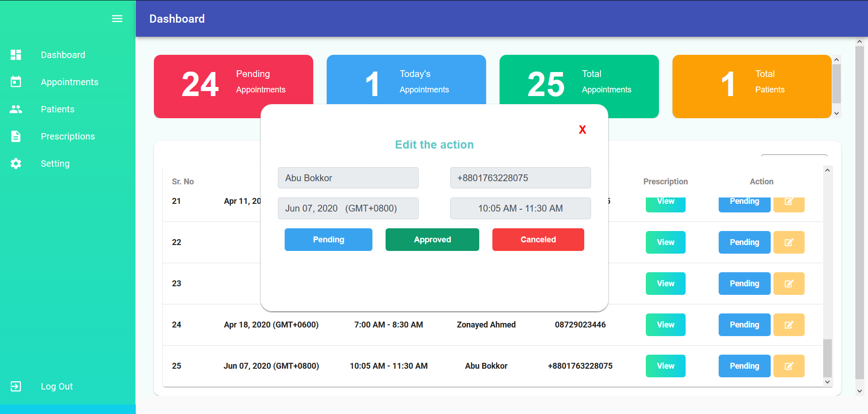Click the Patients people icon
This screenshot has height=414, width=868.
[16, 109]
